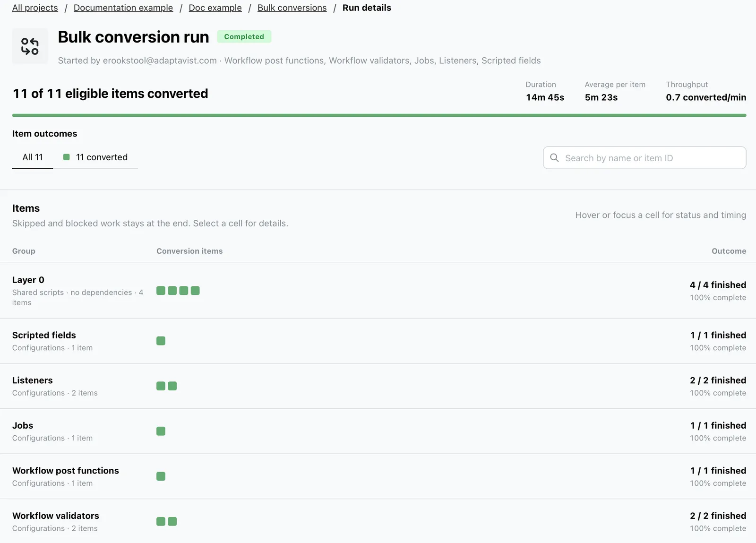Select first Workflow validators item square
This screenshot has height=543, width=756.
161,521
